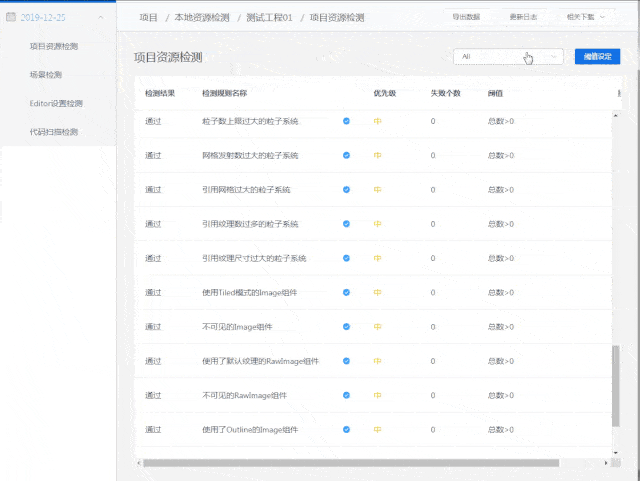This screenshot has width=640, height=481.
Task: Open Editor设置检测 in the sidebar
Action: pos(56,103)
